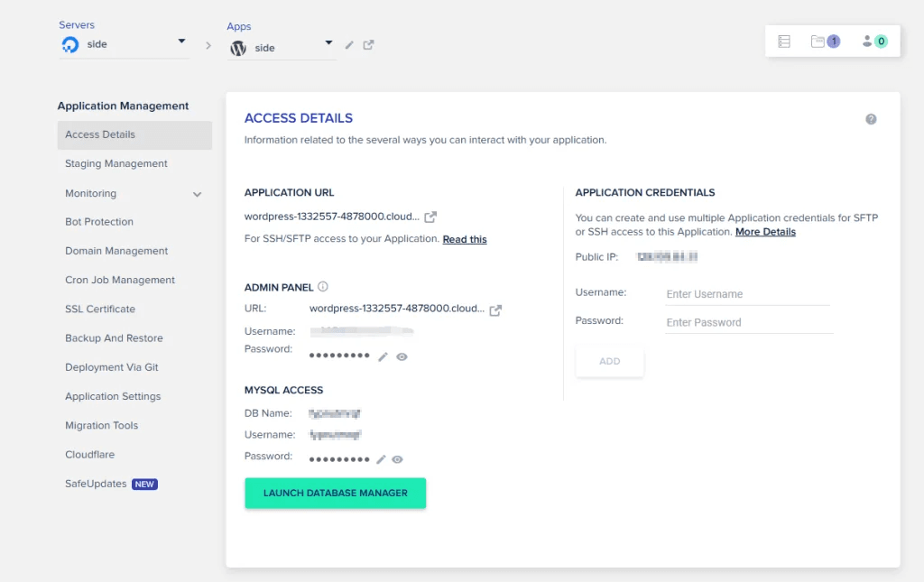Viewport: 924px width, 582px height.
Task: Click the blurred MySQL username value
Action: [x=336, y=435]
